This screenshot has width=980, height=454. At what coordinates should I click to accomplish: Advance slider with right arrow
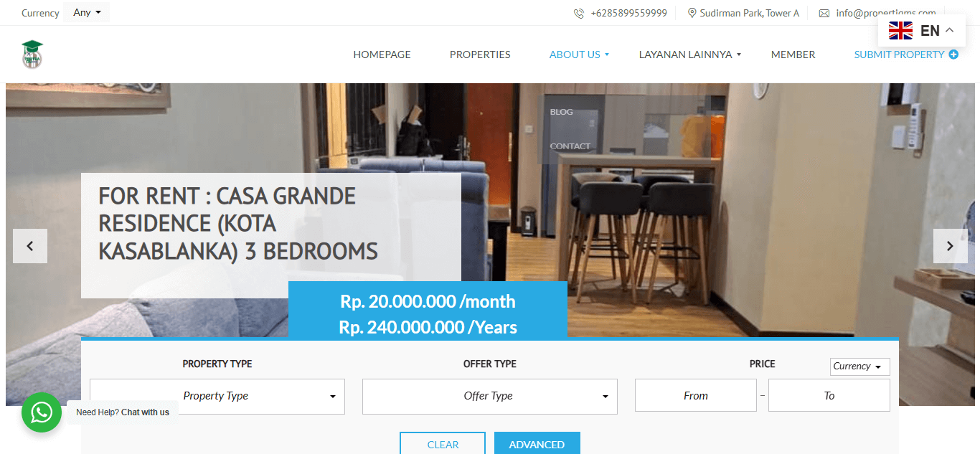click(x=950, y=246)
